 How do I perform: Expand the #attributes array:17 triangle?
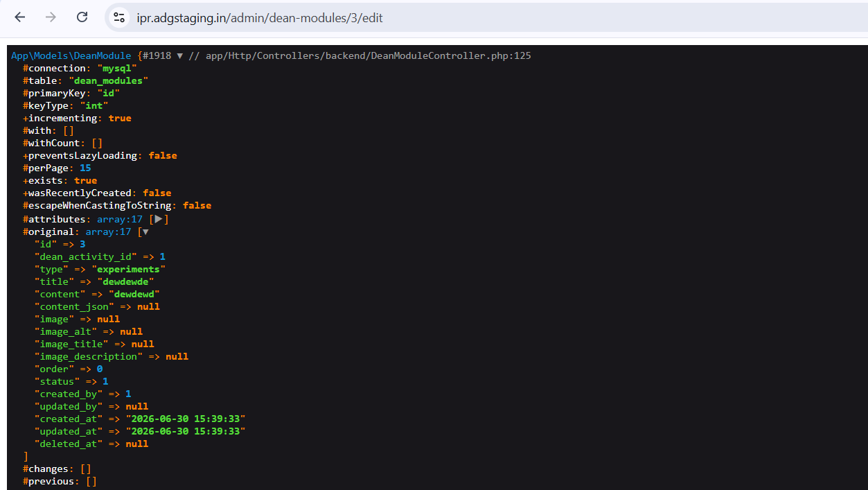click(x=159, y=219)
